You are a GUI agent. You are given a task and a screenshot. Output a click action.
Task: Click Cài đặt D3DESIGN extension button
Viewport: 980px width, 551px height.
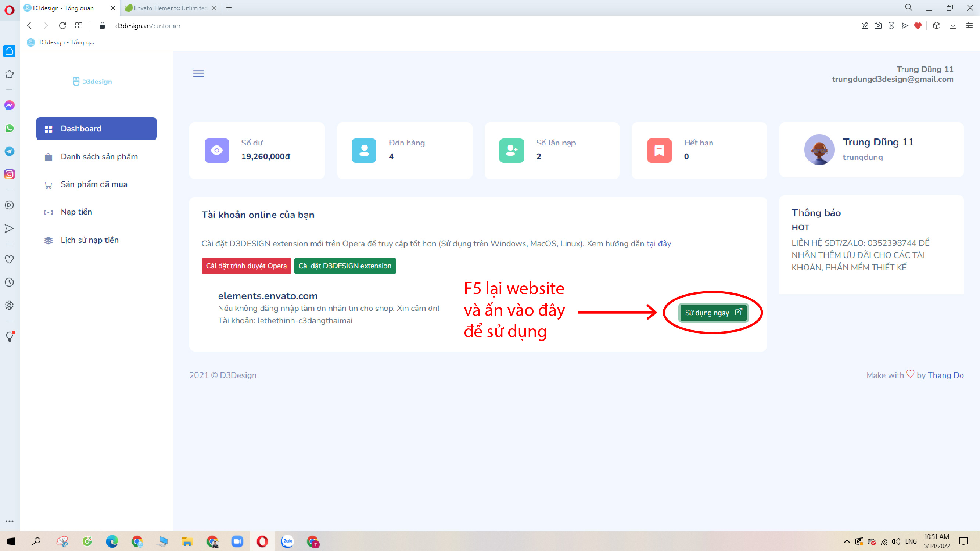tap(345, 266)
